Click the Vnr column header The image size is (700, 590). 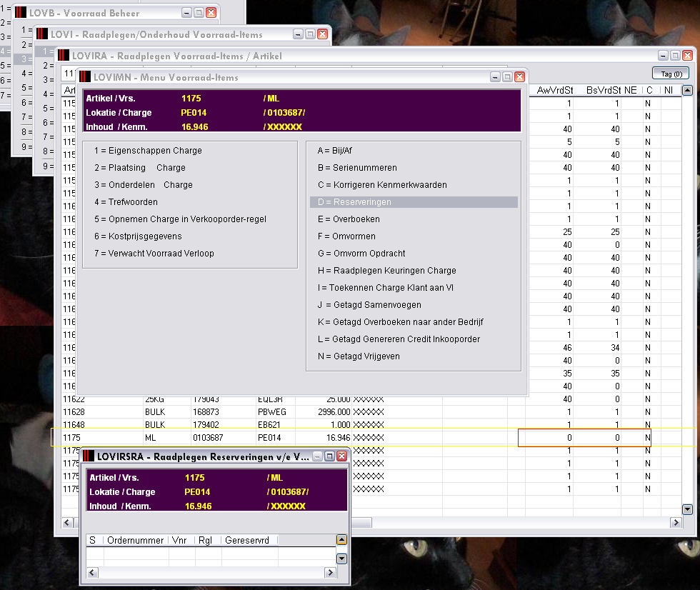click(179, 541)
